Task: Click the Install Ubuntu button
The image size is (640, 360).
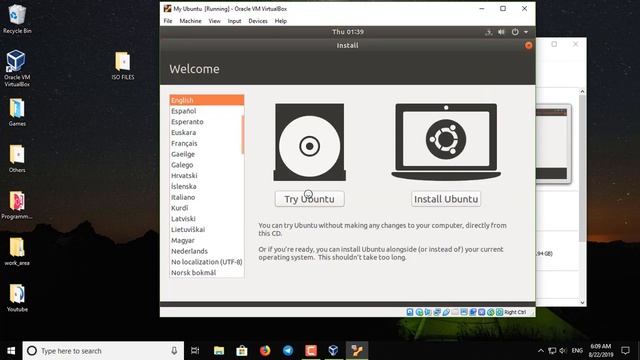Action: click(x=446, y=199)
